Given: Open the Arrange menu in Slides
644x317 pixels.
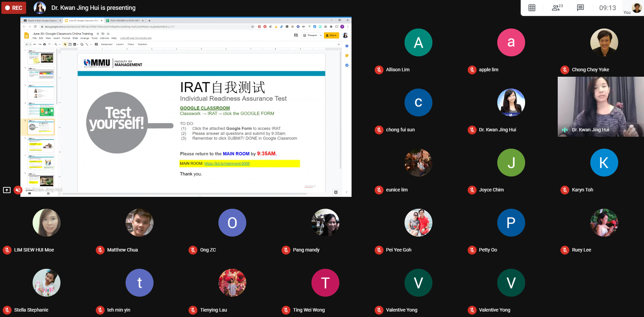Looking at the screenshot, I should coord(85,38).
